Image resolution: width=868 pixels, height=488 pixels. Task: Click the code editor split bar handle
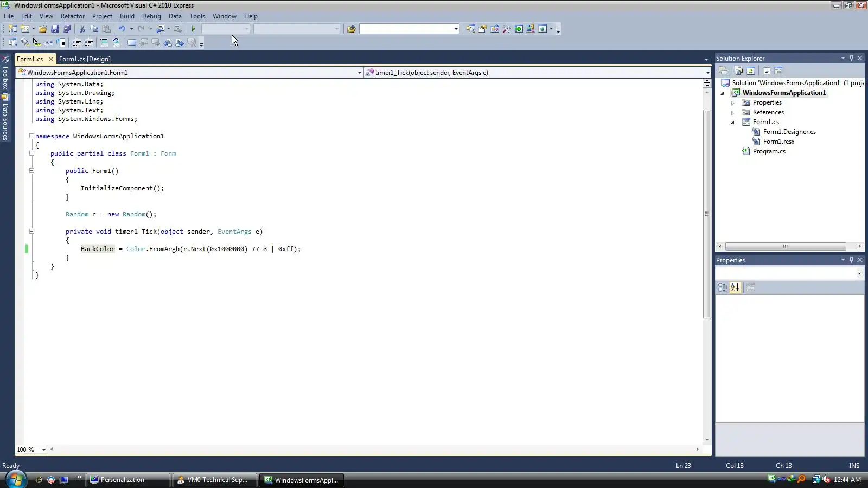pyautogui.click(x=707, y=84)
